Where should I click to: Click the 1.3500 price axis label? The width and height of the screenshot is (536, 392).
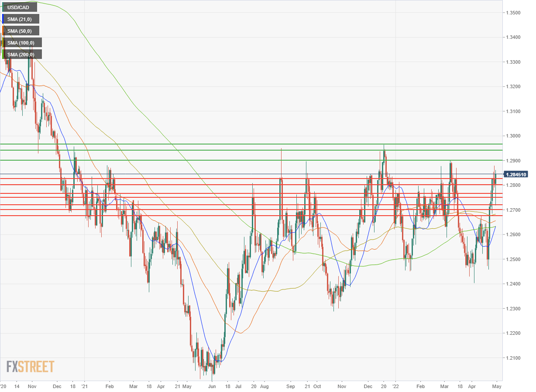coord(516,13)
